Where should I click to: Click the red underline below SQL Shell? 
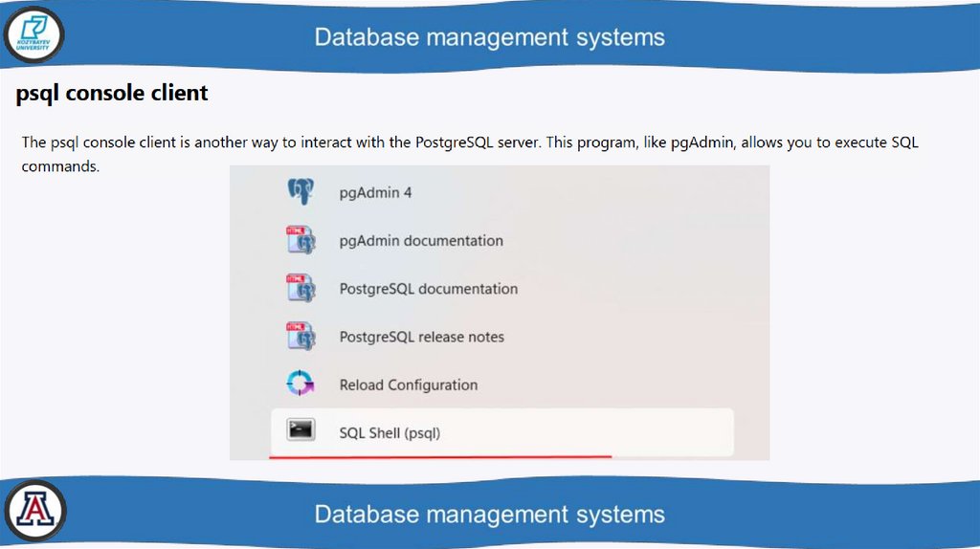[x=440, y=457]
